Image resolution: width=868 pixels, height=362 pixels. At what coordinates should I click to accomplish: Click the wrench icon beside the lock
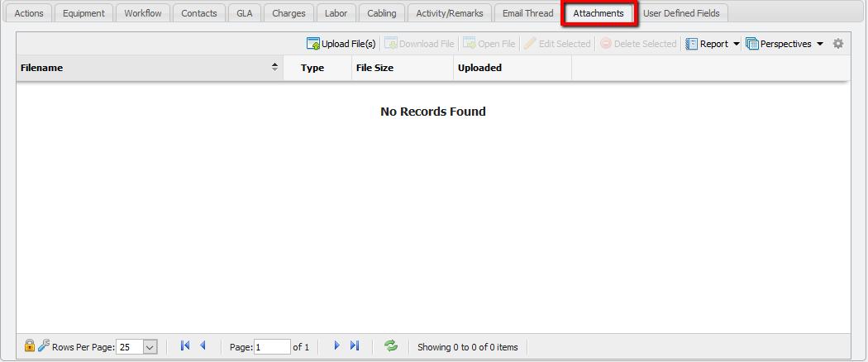click(44, 346)
